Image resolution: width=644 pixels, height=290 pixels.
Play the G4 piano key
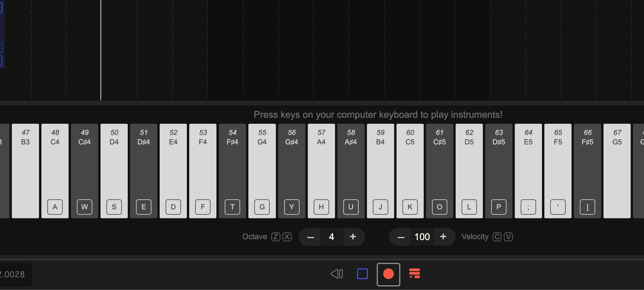click(x=262, y=171)
